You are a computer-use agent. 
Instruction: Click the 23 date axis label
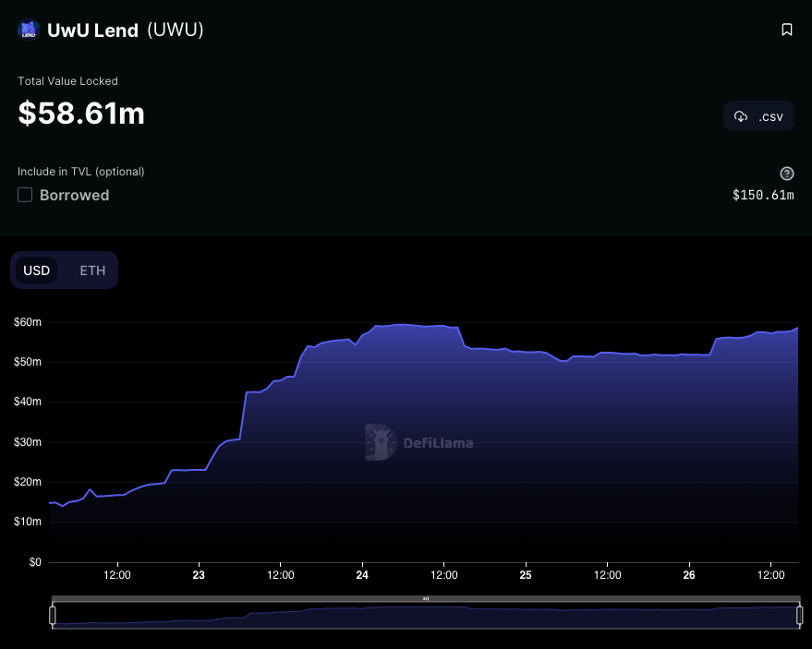[x=199, y=575]
